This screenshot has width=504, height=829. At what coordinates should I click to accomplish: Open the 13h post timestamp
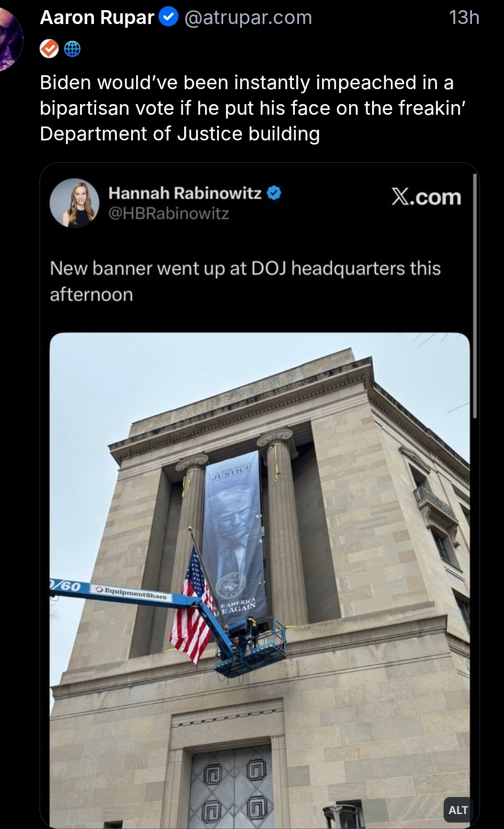(x=464, y=18)
